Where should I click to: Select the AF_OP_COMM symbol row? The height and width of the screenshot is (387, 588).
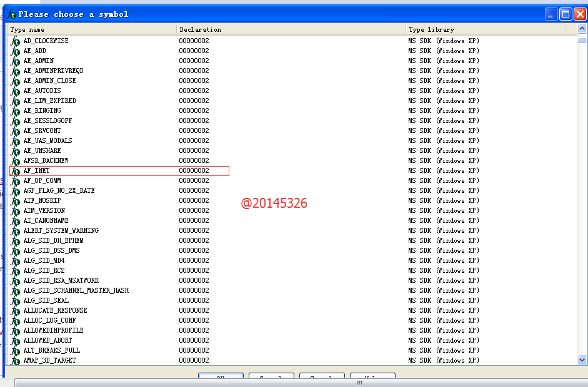[42, 181]
